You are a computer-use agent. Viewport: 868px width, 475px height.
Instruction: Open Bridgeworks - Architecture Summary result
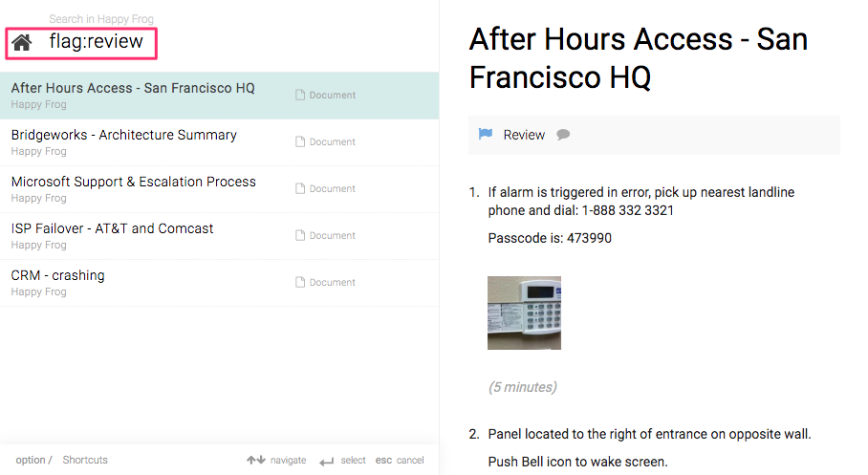pyautogui.click(x=124, y=135)
